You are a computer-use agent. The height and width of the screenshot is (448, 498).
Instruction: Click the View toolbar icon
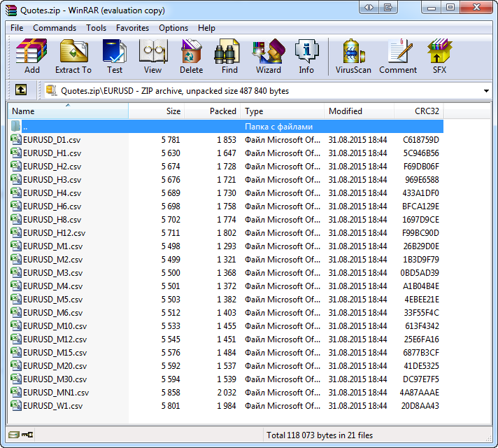(152, 57)
